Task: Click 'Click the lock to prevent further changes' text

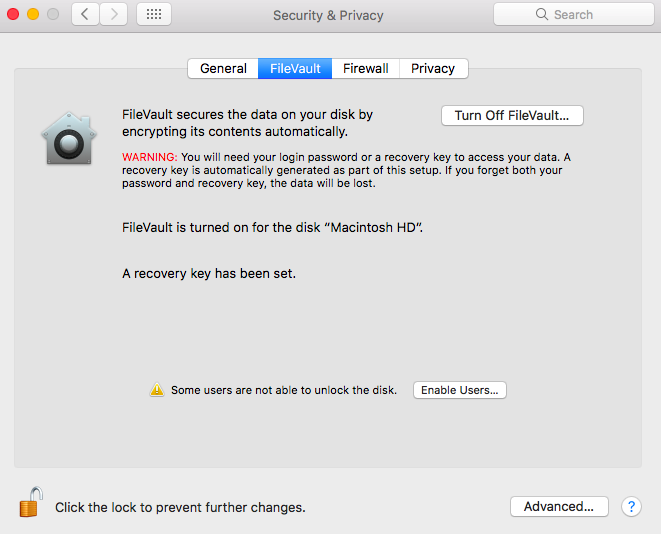Action: coord(180,507)
